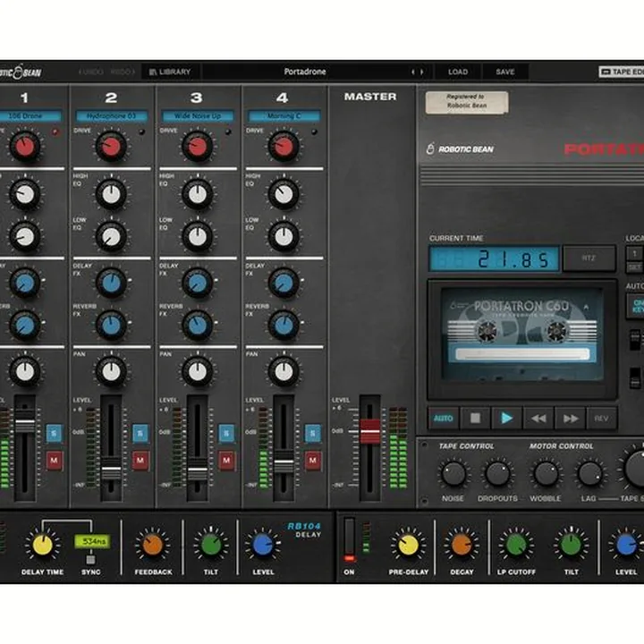Mute track 2

tap(140, 461)
